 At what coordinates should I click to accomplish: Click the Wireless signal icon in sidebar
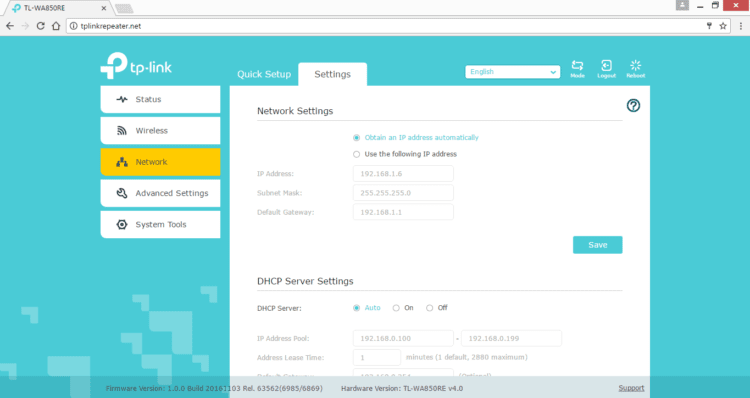tap(122, 131)
